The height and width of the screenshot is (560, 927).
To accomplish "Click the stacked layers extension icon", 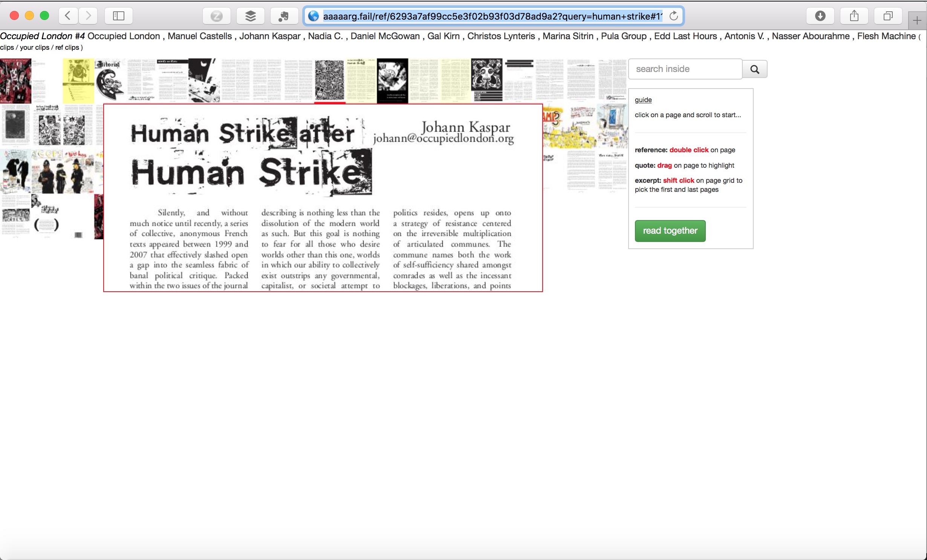I will (x=250, y=16).
